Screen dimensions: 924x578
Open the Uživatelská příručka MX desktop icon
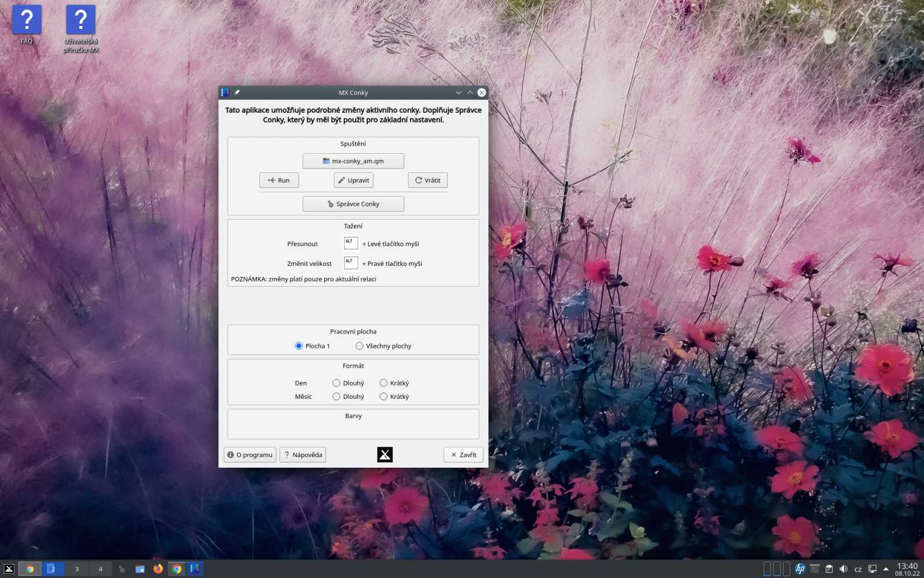[x=81, y=29]
